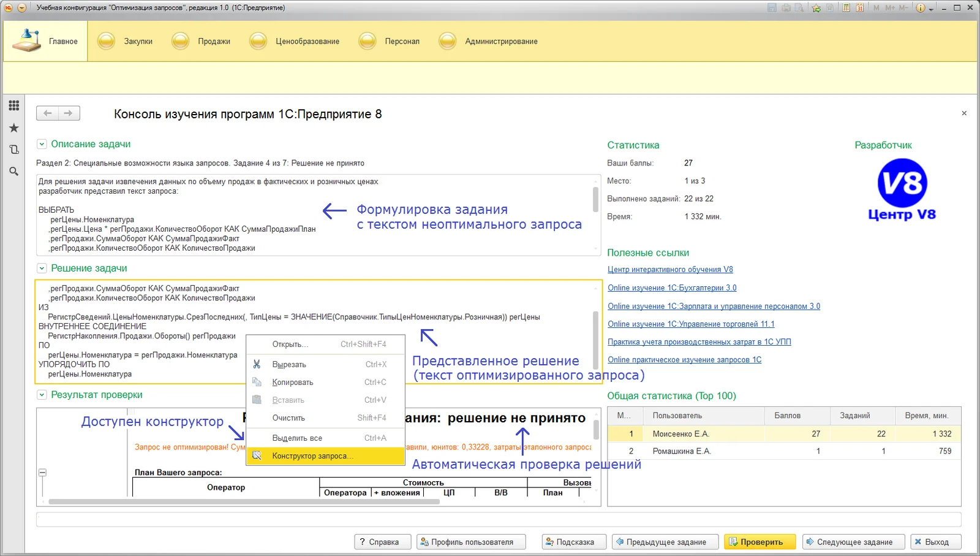The width and height of the screenshot is (980, 556).
Task: Open the Calendar icon in title bar
Action: point(860,8)
